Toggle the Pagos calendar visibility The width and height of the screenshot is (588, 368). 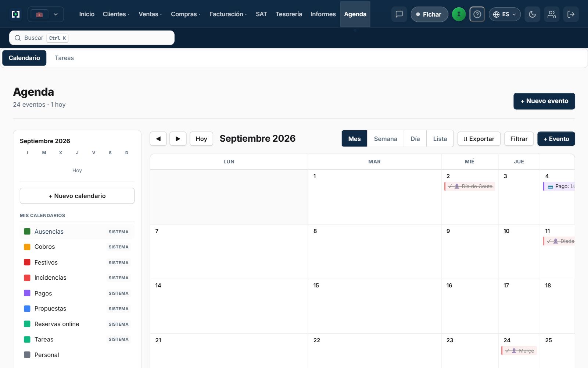point(27,293)
